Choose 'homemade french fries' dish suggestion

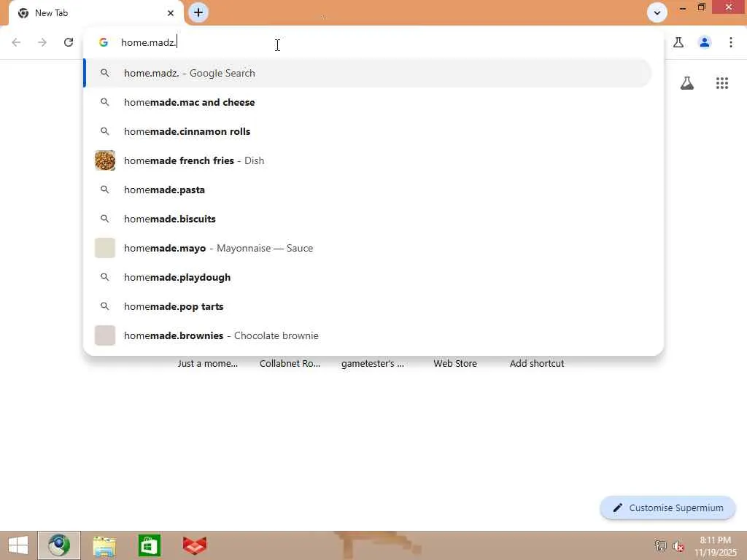click(368, 160)
